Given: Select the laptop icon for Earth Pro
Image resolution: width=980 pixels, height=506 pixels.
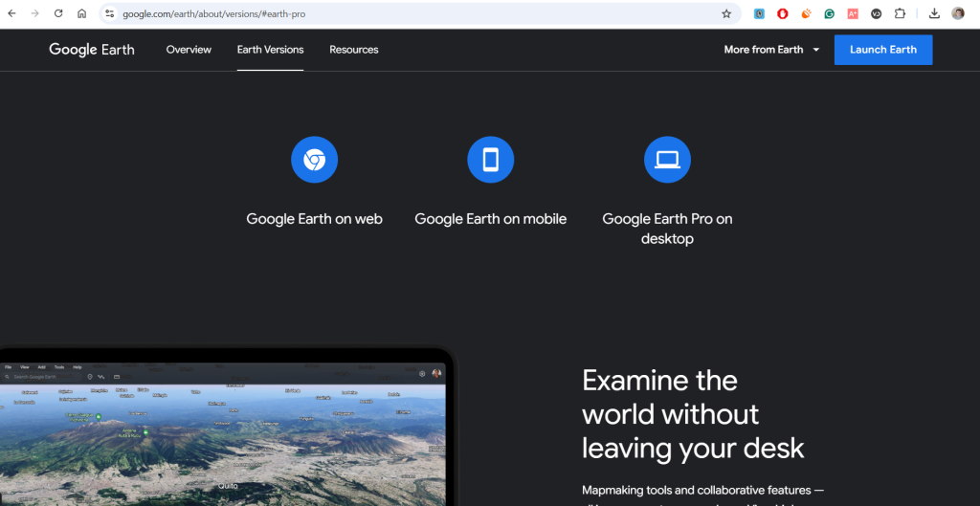Looking at the screenshot, I should [667, 160].
